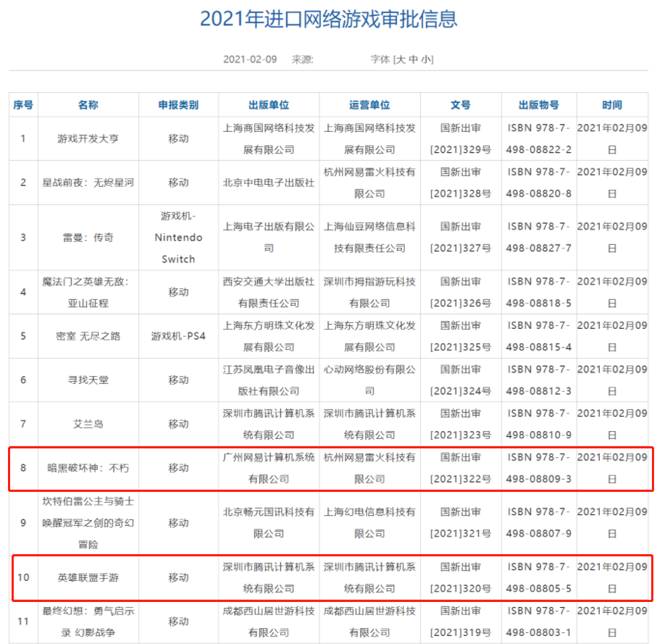The image size is (657, 644).
Task: Click approval number [2021]320号
Action: click(x=461, y=589)
